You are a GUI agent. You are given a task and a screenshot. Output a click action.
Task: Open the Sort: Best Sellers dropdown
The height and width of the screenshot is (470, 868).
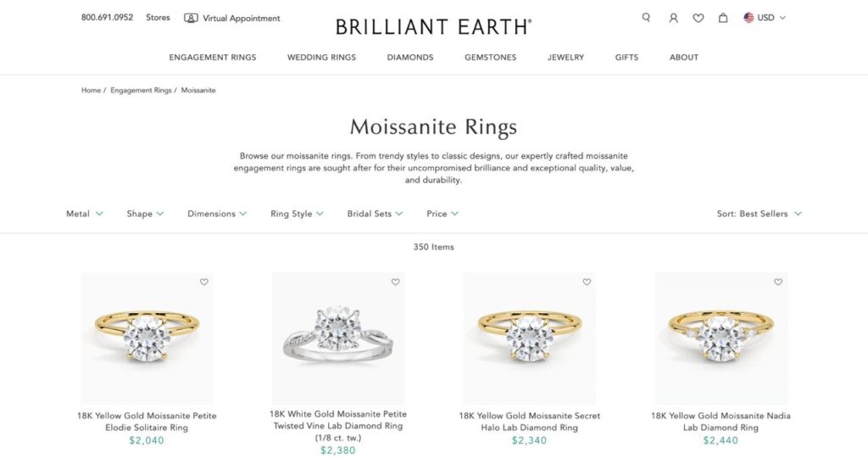(759, 214)
